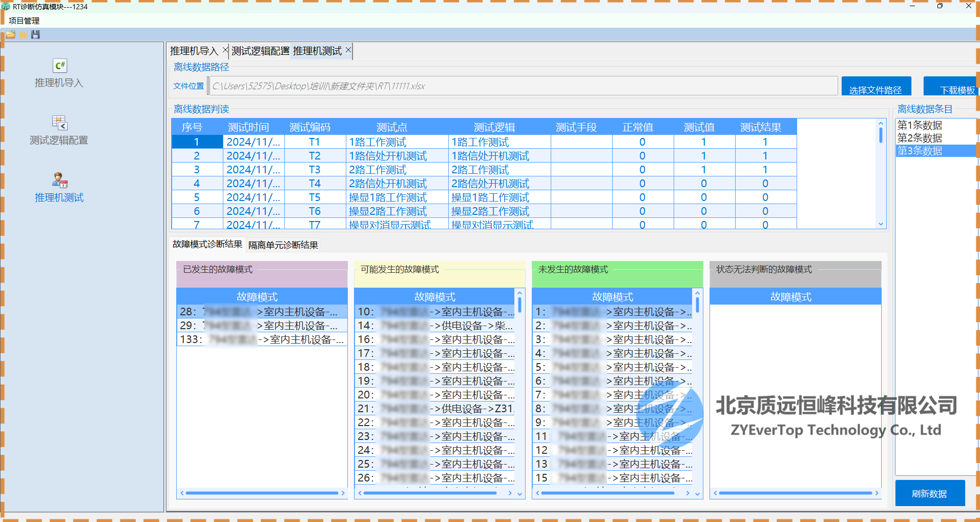Click the file path input field

(523, 86)
